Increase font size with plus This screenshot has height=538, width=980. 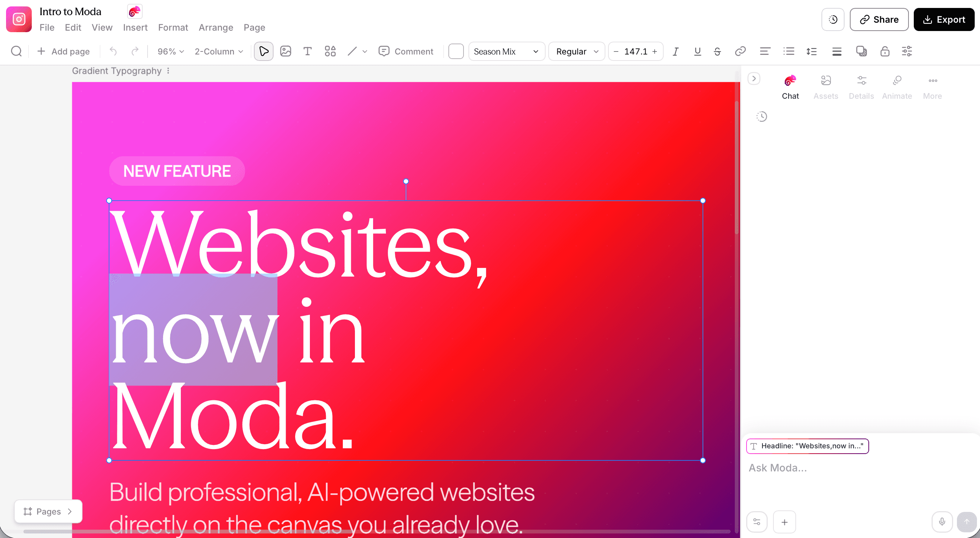click(655, 51)
